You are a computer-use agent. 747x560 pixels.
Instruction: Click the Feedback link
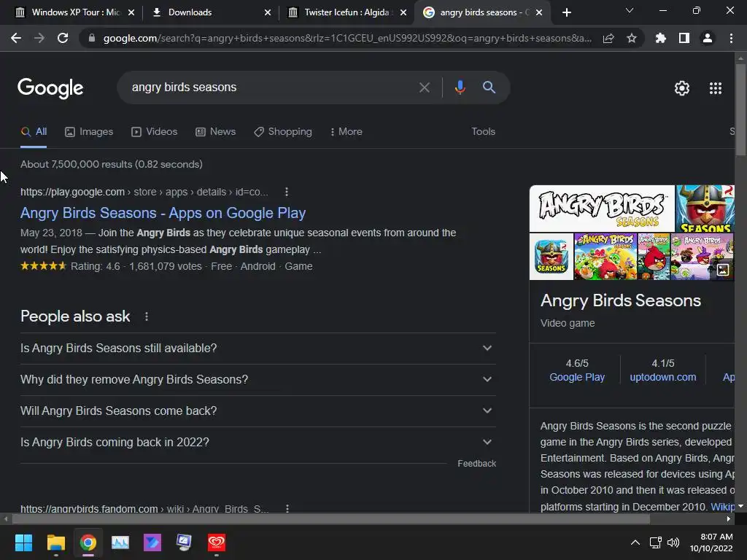tap(476, 463)
